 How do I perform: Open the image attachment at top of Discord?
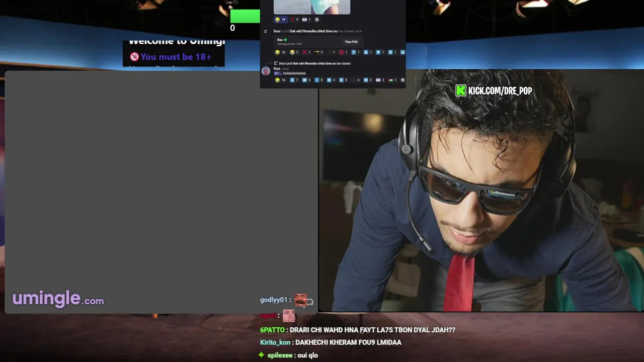tap(312, 7)
